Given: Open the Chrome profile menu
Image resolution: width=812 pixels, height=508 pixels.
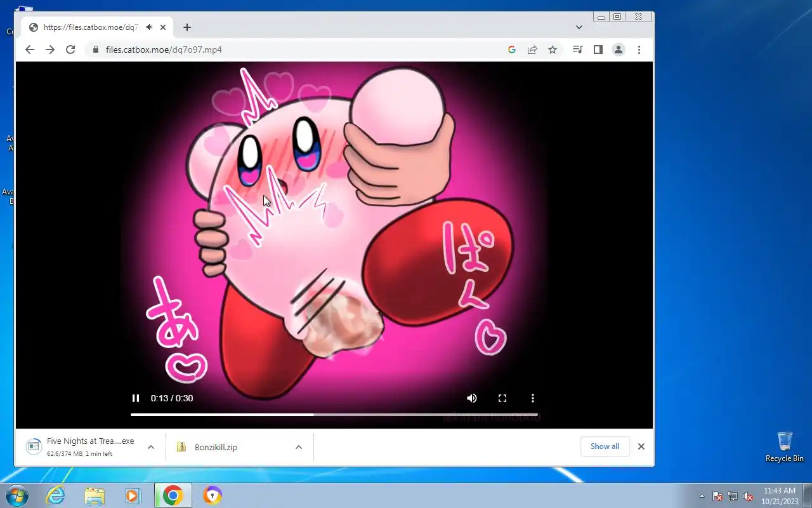Looking at the screenshot, I should point(619,50).
